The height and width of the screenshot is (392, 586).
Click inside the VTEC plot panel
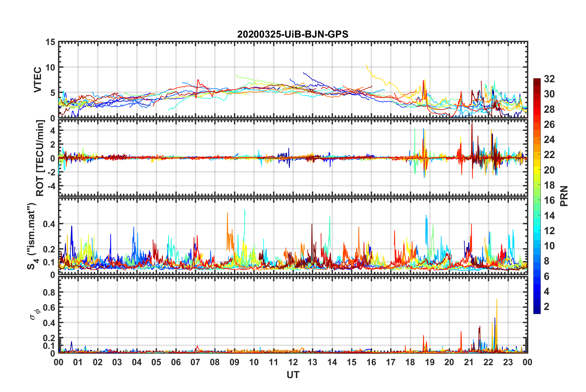[293, 80]
